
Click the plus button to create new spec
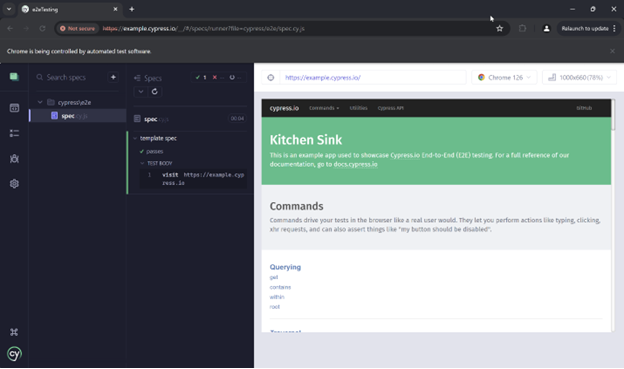(x=113, y=77)
